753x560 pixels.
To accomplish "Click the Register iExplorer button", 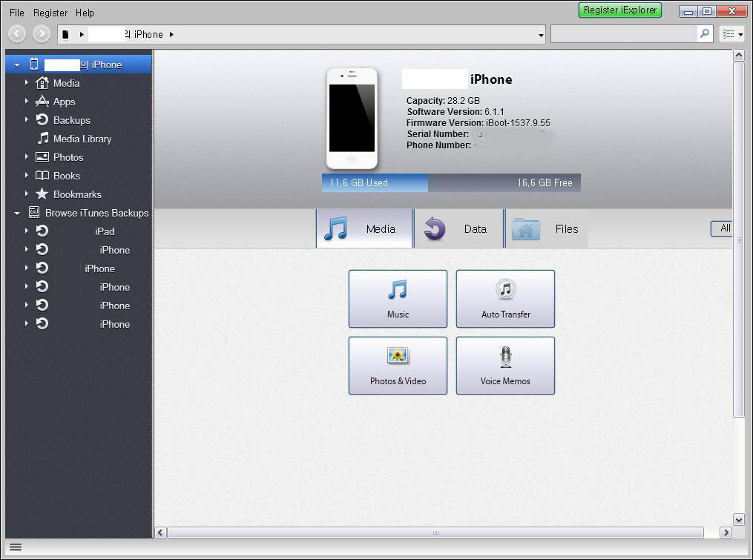I will [620, 10].
